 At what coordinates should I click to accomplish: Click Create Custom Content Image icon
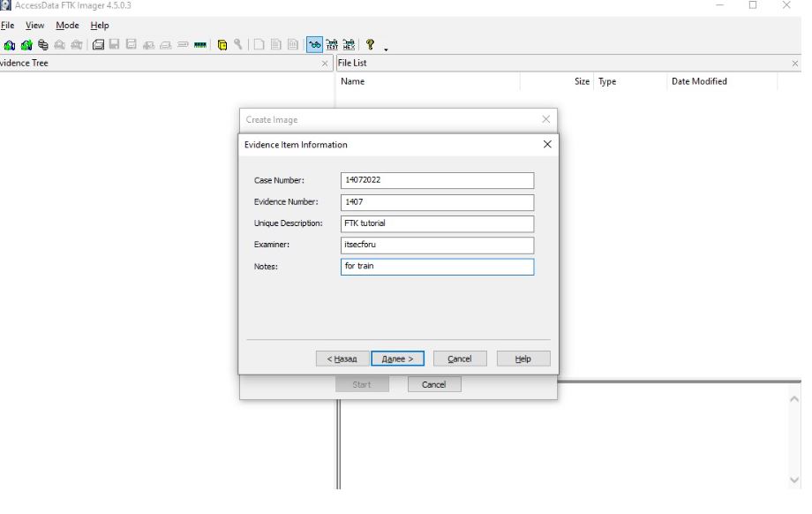click(166, 45)
